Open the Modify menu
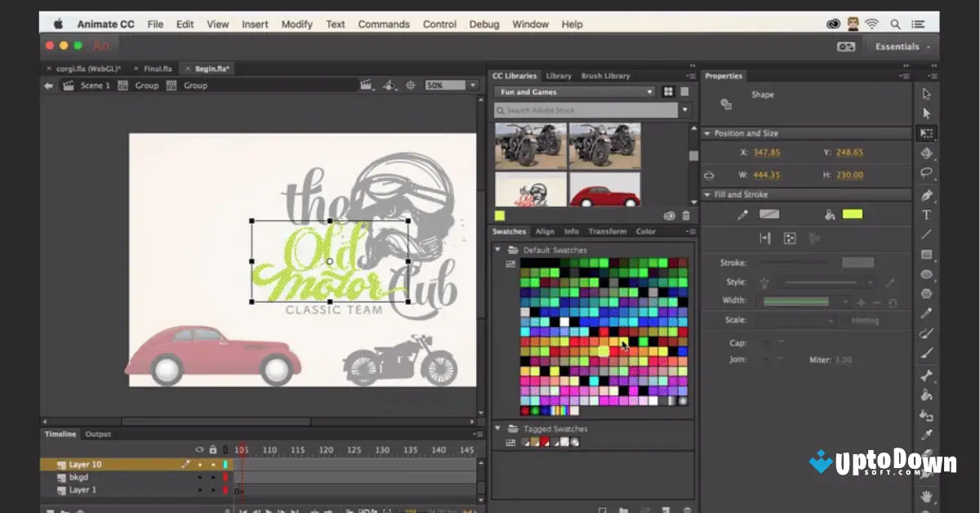Viewport: 980px width, 513px height. (x=296, y=24)
